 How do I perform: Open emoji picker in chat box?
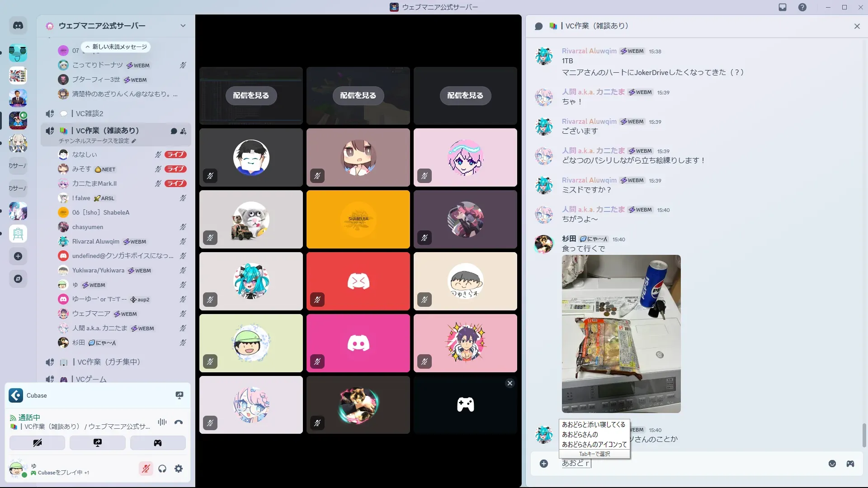pyautogui.click(x=832, y=464)
